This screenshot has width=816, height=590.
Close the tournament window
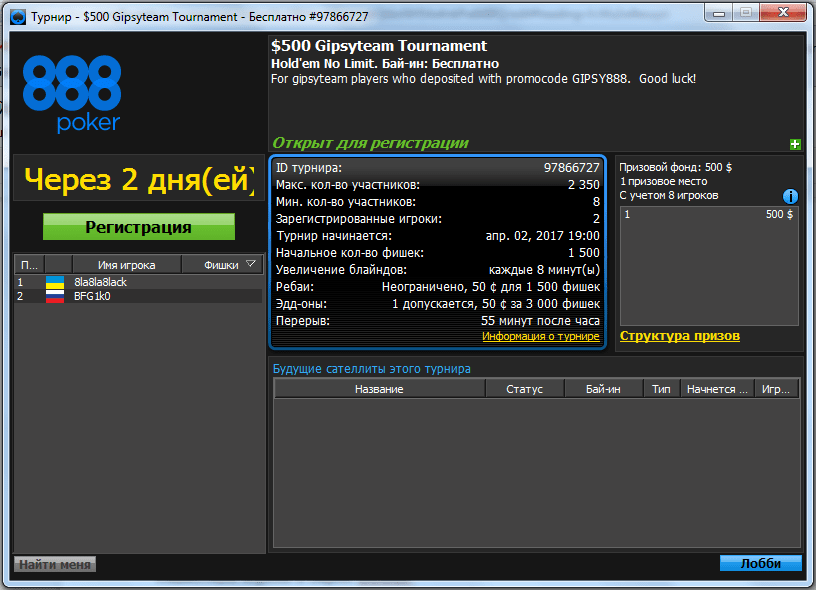coord(783,12)
